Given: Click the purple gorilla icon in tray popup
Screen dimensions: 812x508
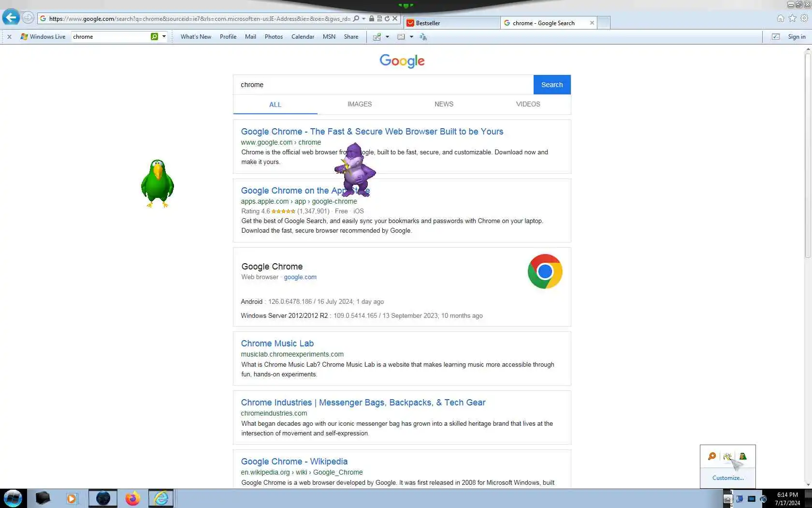Looking at the screenshot, I should (x=727, y=456).
